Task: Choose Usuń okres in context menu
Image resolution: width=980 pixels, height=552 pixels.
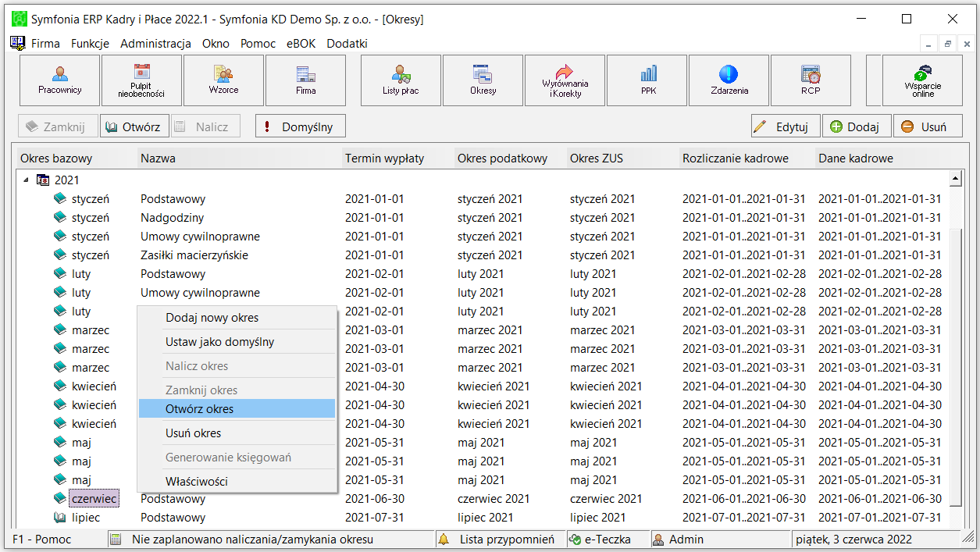Action: (237, 433)
